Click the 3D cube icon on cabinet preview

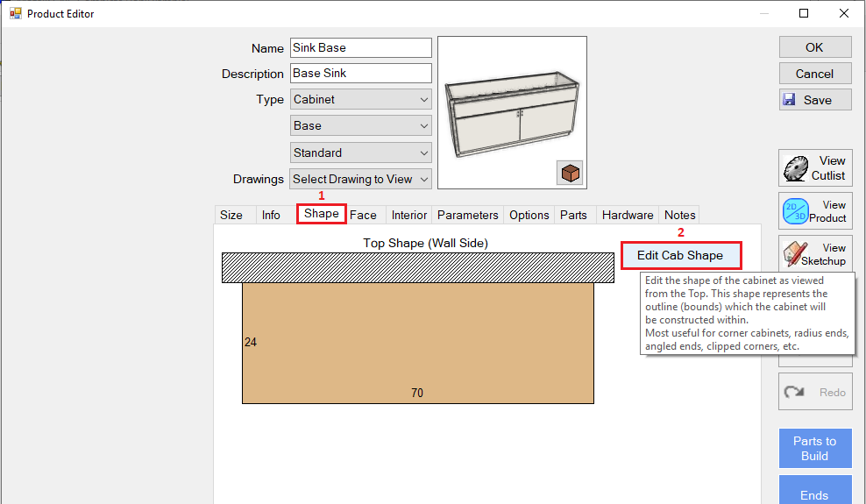571,174
